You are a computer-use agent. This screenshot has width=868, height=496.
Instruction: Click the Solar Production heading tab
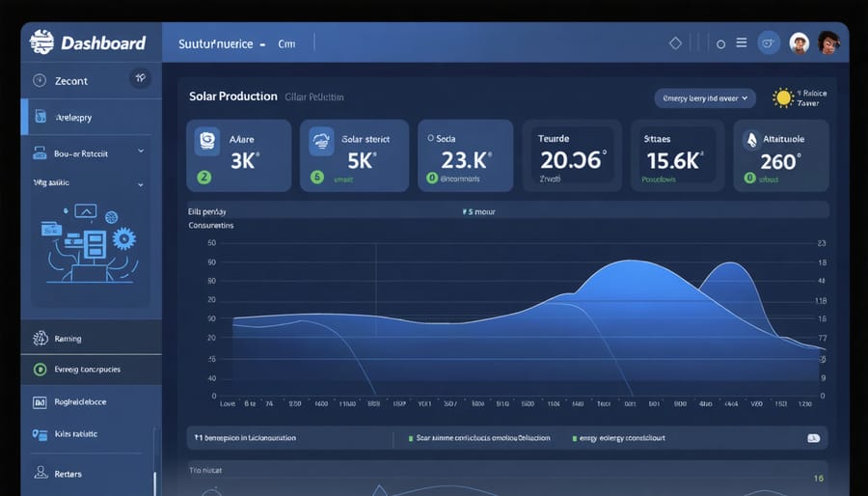[233, 96]
